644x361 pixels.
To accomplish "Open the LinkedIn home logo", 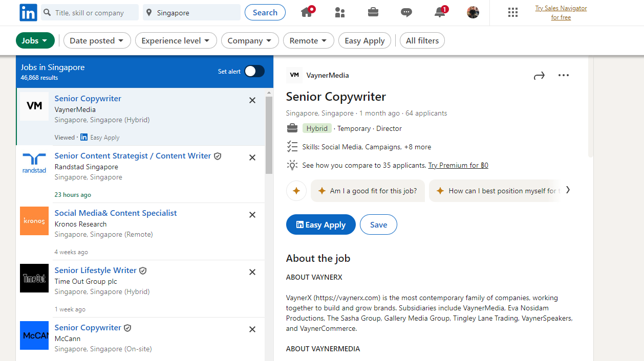I will 28,12.
